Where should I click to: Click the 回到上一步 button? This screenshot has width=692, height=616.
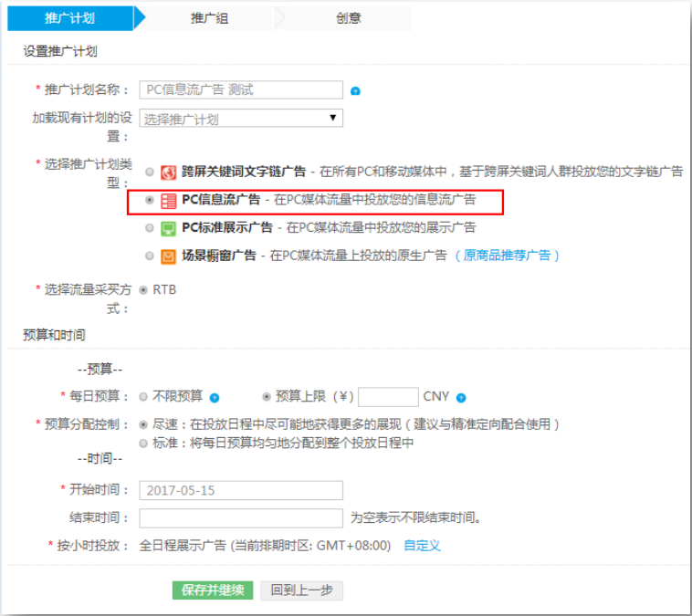click(301, 590)
